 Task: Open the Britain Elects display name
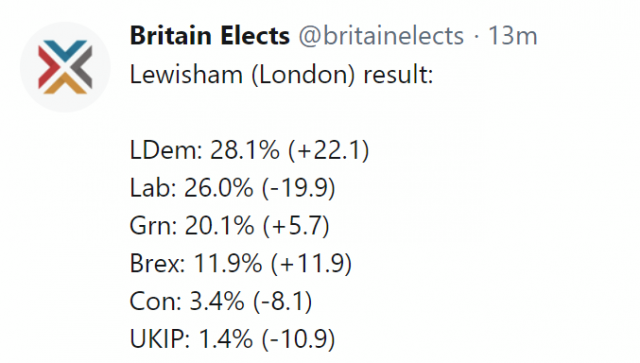pos(210,36)
